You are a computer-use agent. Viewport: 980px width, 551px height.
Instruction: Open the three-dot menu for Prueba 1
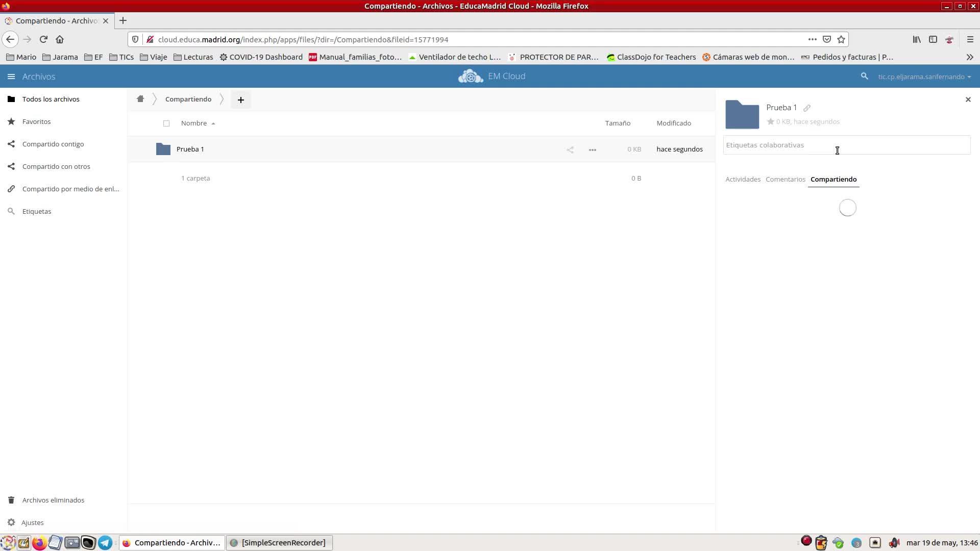(592, 149)
